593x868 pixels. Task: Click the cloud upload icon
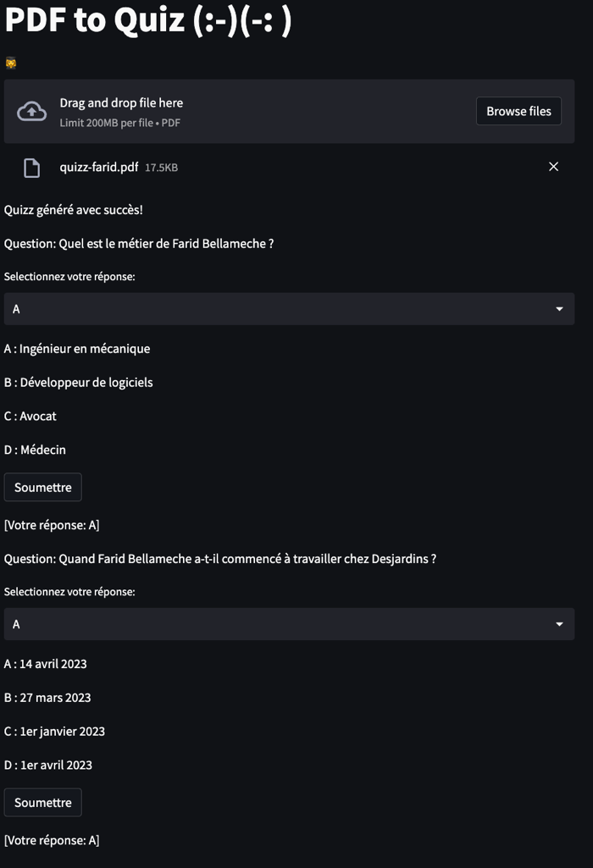point(31,111)
